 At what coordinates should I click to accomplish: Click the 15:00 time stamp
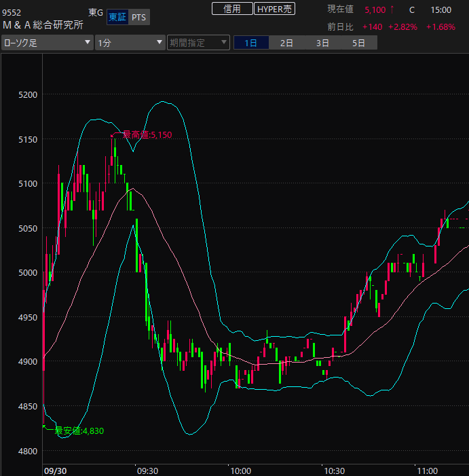[x=441, y=10]
